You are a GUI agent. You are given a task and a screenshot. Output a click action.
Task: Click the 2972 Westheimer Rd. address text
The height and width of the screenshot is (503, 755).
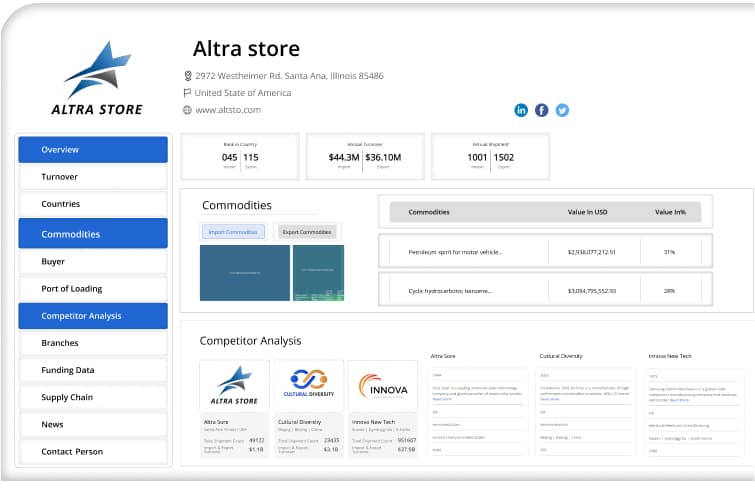coord(289,76)
